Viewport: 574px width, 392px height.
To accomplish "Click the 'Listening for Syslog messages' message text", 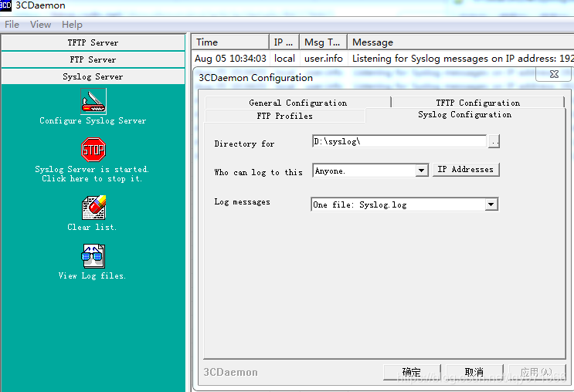I will point(463,59).
